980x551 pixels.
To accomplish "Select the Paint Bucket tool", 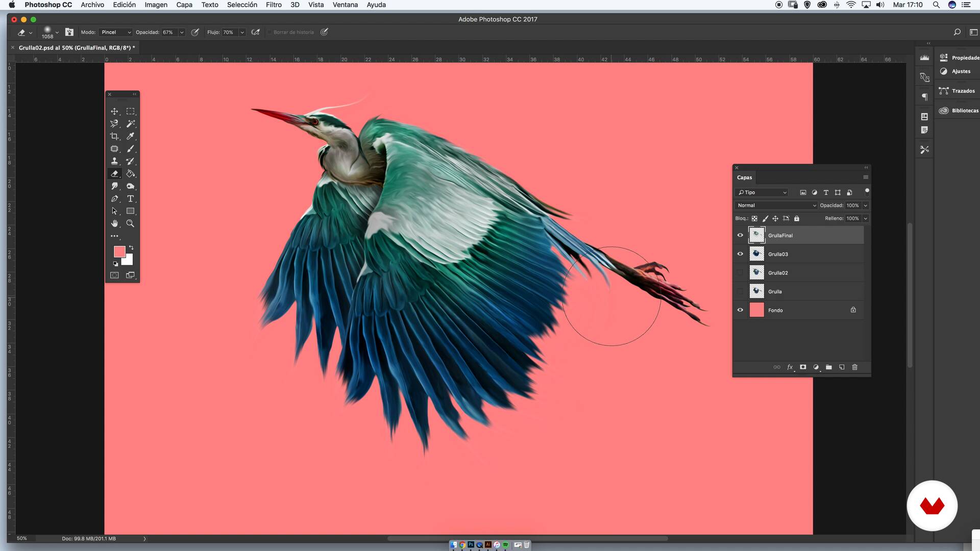I will (131, 173).
